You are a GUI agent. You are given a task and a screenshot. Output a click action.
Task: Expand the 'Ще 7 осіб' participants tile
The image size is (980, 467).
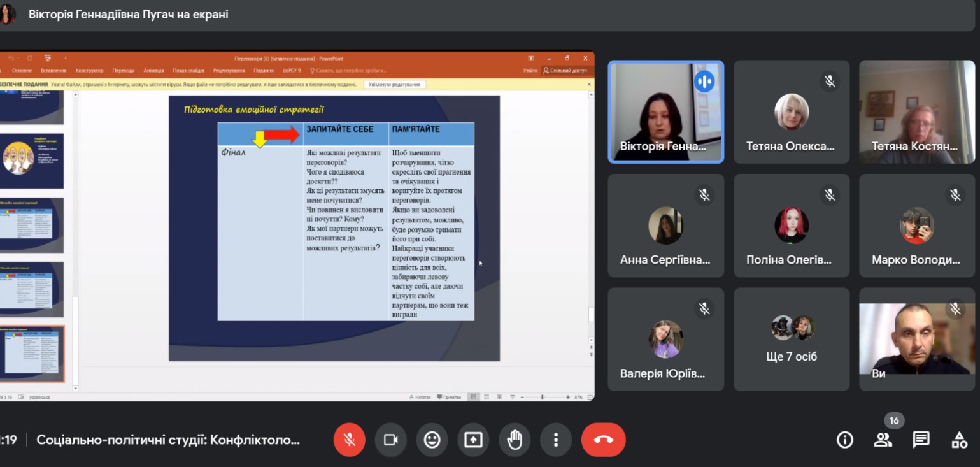[792, 339]
